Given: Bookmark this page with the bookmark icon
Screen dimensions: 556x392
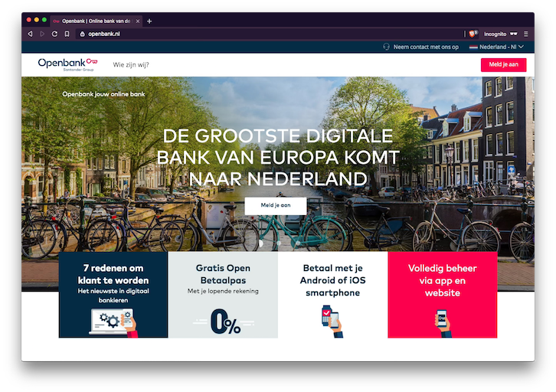Looking at the screenshot, I should [67, 34].
